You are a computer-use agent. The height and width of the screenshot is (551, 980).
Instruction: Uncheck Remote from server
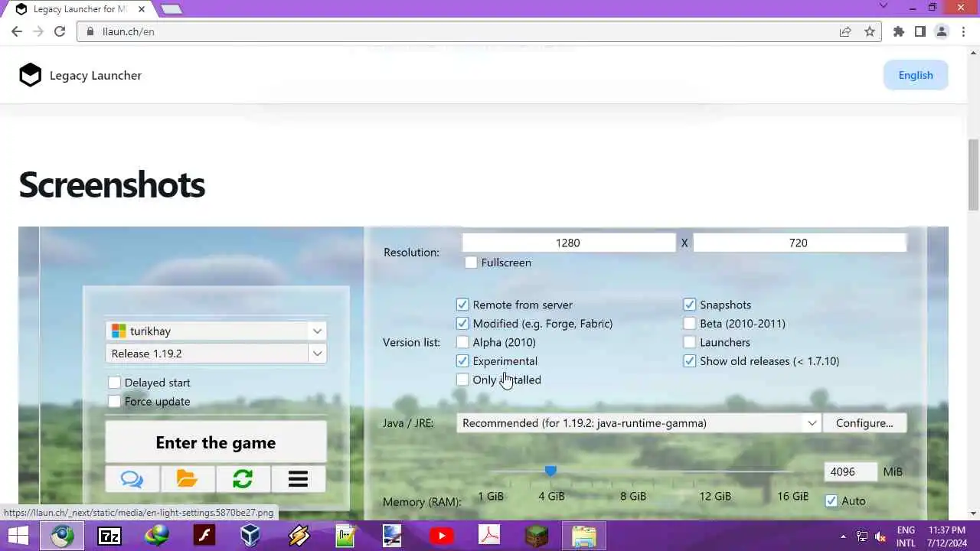click(462, 305)
